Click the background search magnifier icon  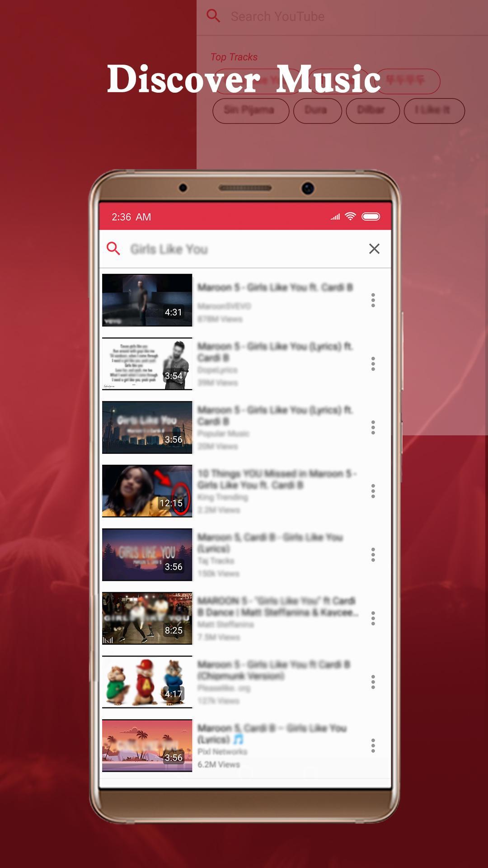click(x=213, y=16)
